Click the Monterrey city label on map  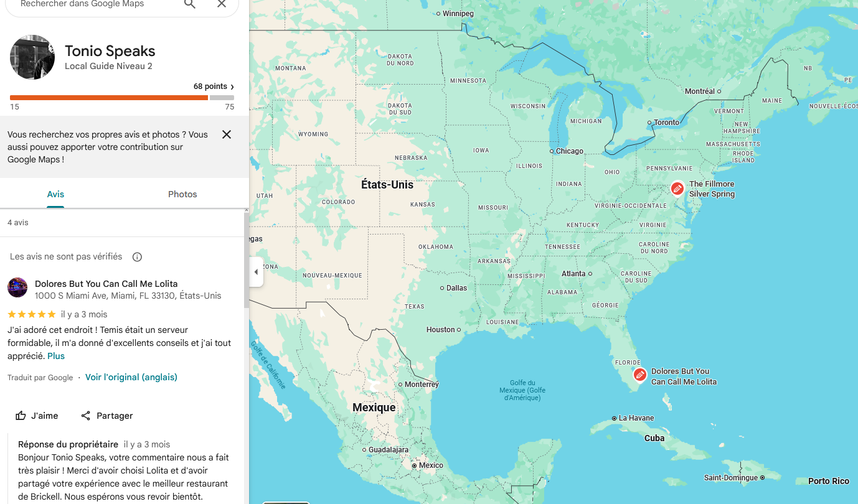422,385
